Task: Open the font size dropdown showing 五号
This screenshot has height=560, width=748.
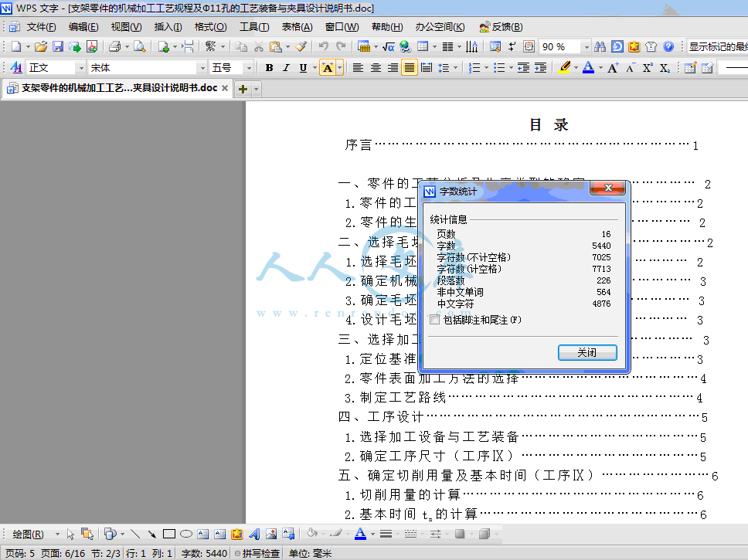Action: 248,68
